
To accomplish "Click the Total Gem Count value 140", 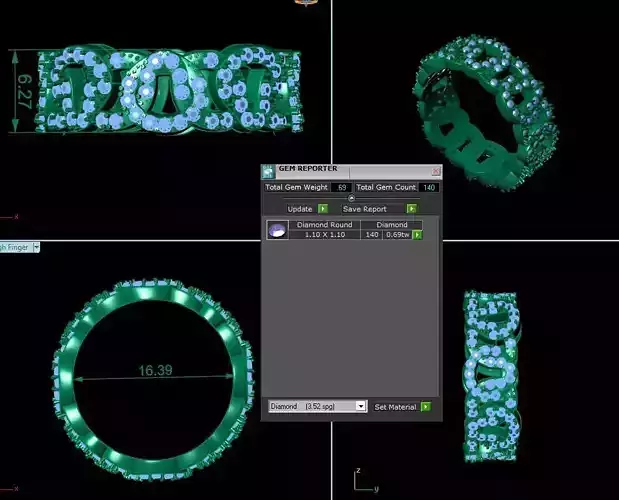I will pos(429,187).
